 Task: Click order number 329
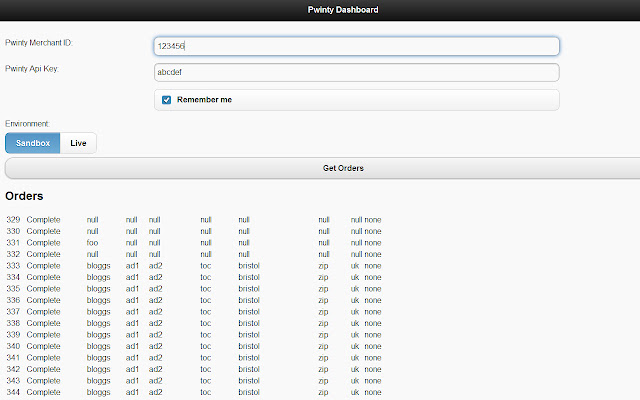tap(13, 220)
